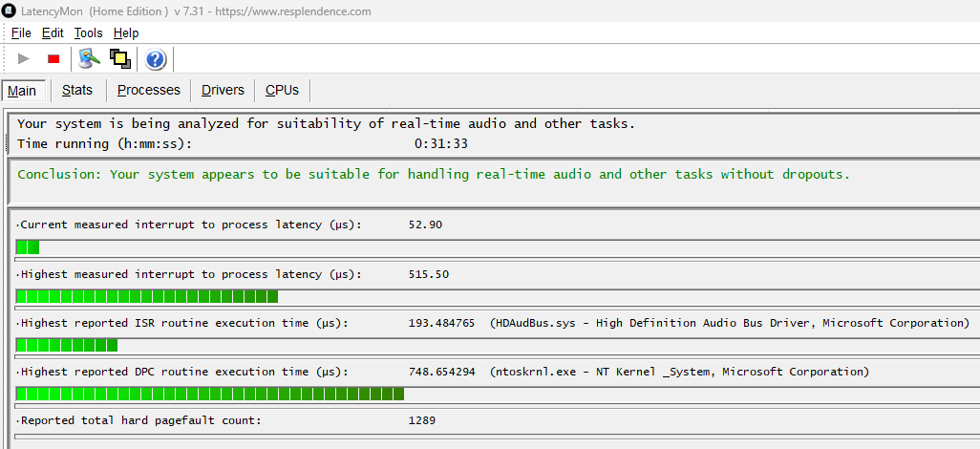980x449 pixels.
Task: Switch to the Main tab
Action: point(23,91)
